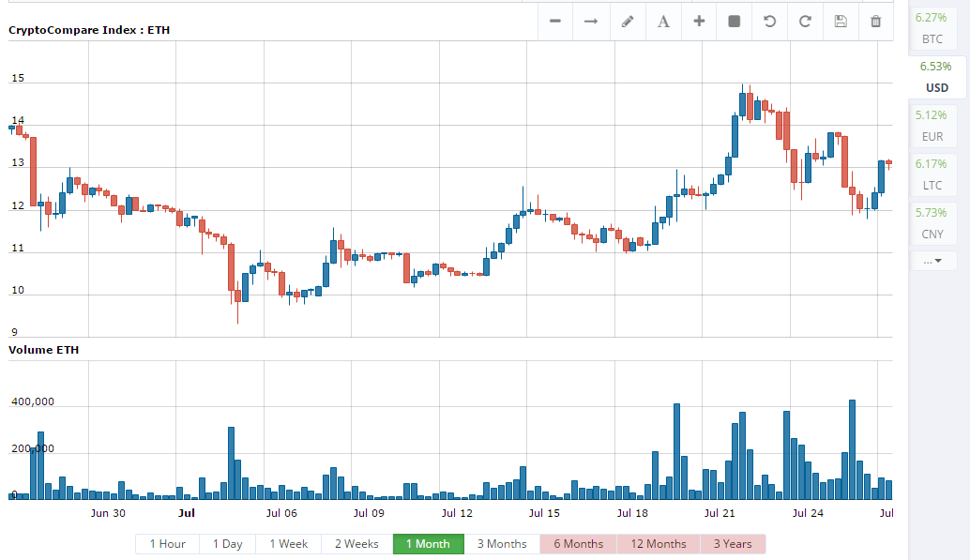Click the redo arrow icon

(805, 21)
